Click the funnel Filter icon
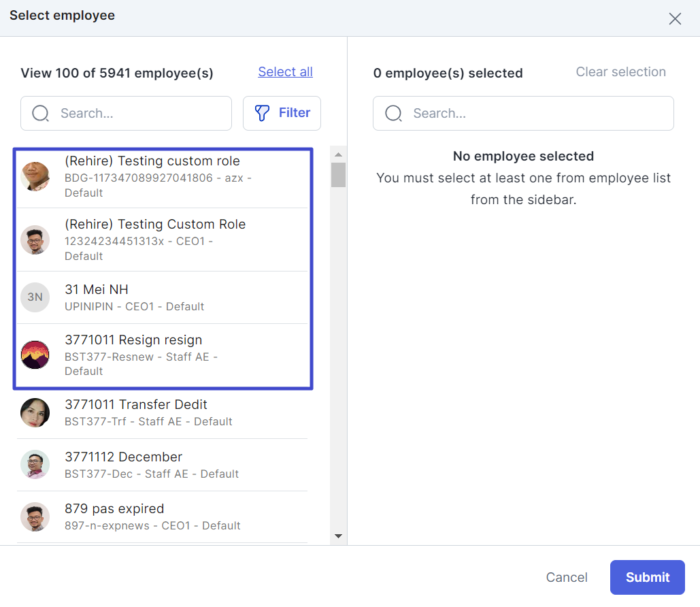This screenshot has height=607, width=700. click(x=263, y=113)
